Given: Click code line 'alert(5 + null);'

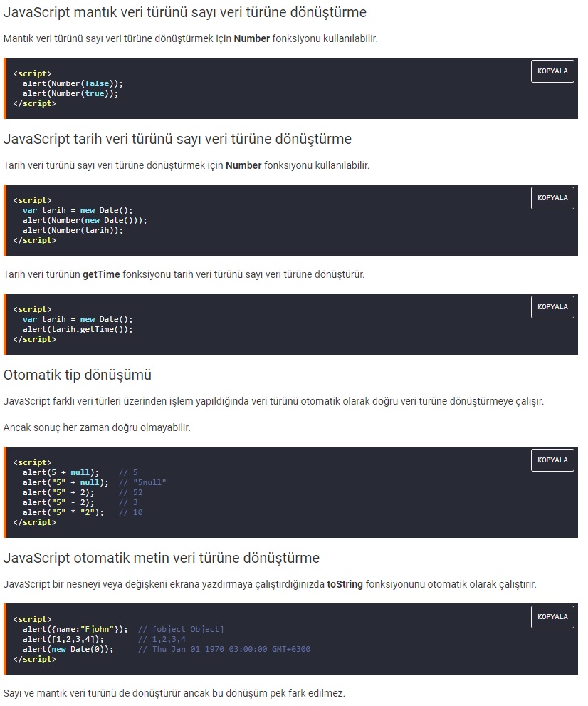Looking at the screenshot, I should (61, 473).
